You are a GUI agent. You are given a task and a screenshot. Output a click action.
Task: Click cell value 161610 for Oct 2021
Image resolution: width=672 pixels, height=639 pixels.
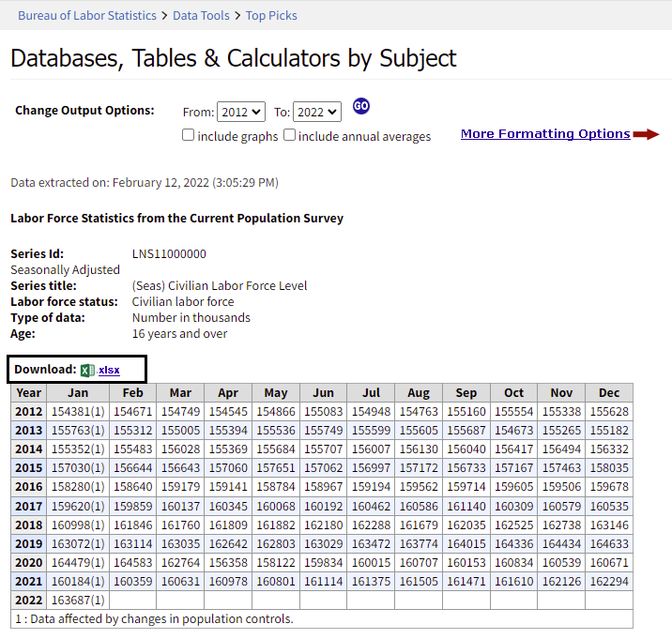(514, 581)
